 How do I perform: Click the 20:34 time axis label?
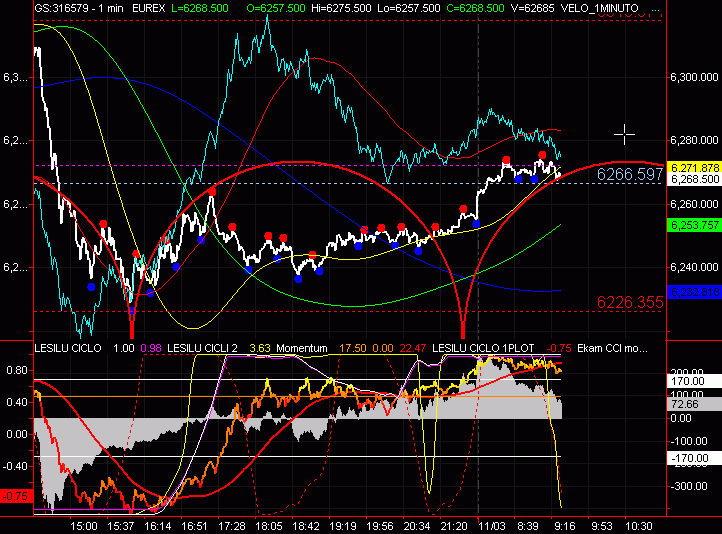click(x=417, y=526)
